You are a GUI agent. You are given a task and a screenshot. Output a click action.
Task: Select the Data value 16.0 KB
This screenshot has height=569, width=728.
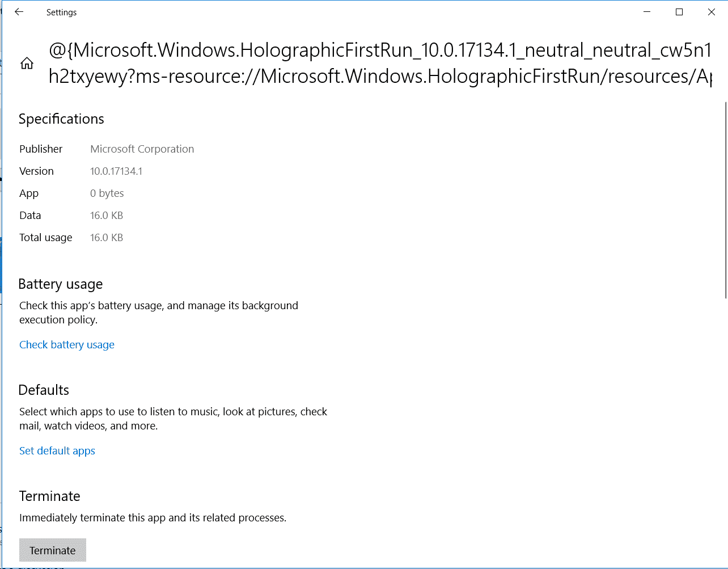click(107, 216)
